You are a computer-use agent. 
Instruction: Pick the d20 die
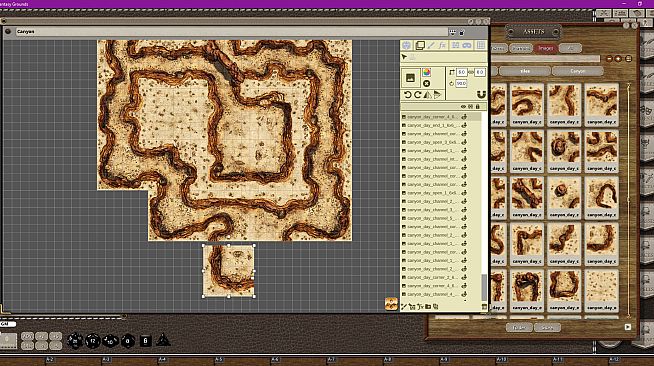[x=75, y=341]
